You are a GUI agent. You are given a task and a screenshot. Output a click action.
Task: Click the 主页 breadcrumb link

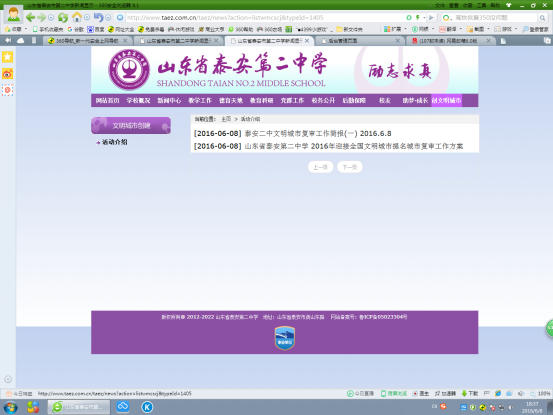226,119
